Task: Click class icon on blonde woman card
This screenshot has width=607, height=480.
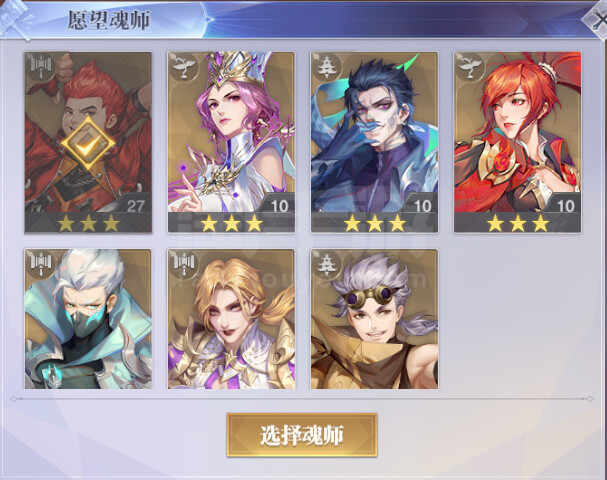Action: [x=183, y=264]
